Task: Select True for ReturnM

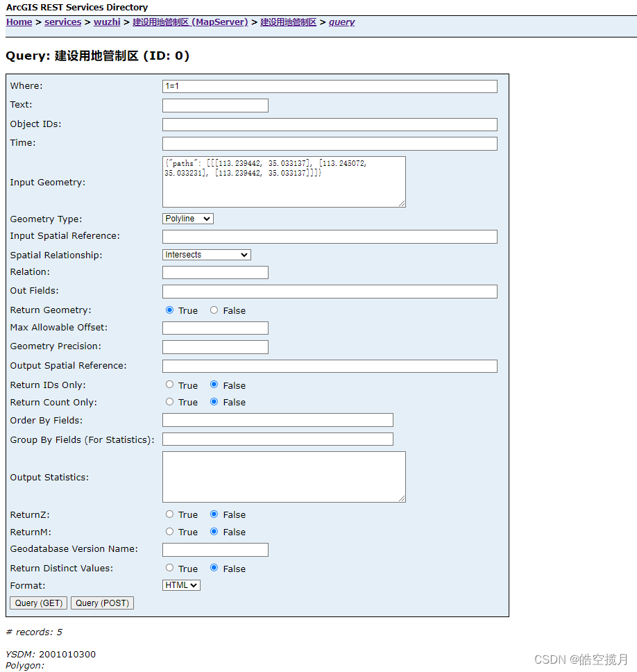Action: [x=169, y=532]
